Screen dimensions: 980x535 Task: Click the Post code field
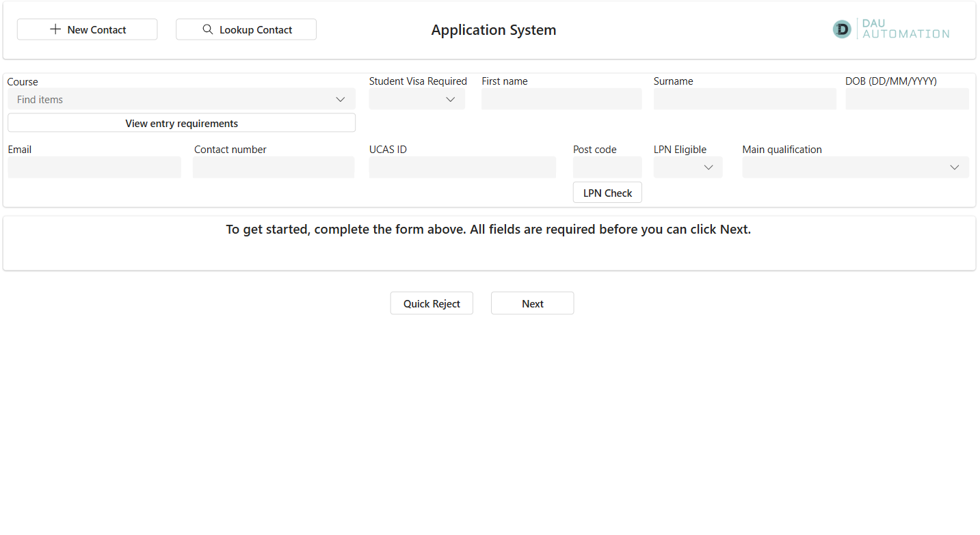tap(607, 167)
